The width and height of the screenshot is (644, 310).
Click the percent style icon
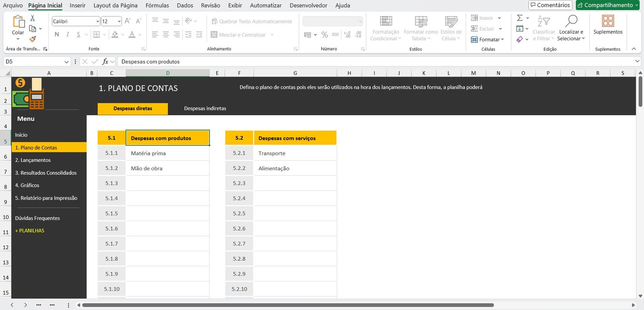click(x=324, y=35)
